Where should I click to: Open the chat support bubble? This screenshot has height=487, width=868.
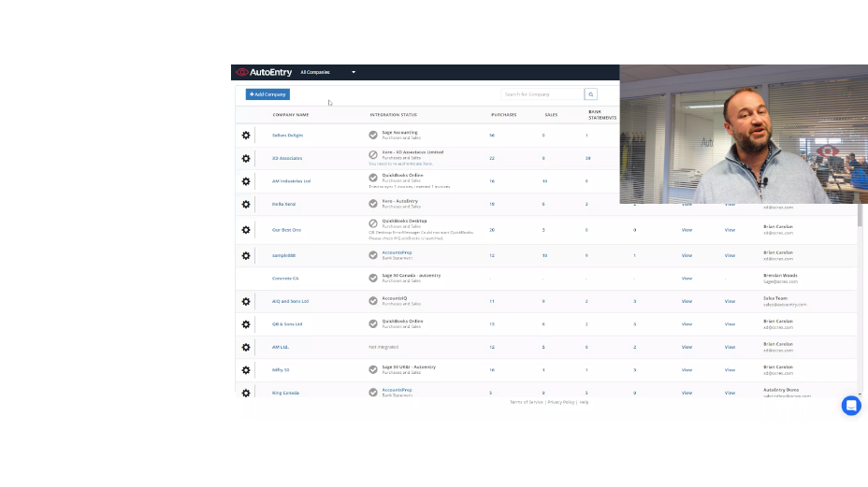(851, 406)
